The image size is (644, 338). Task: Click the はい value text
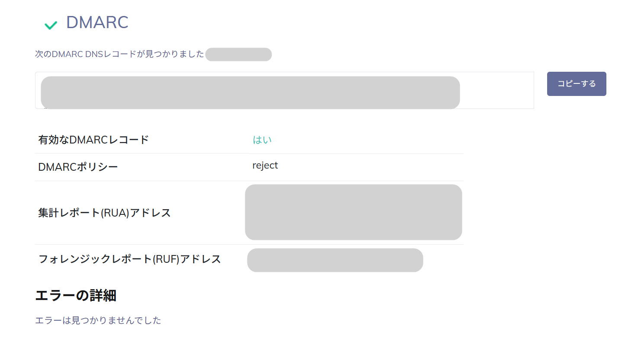point(262,140)
